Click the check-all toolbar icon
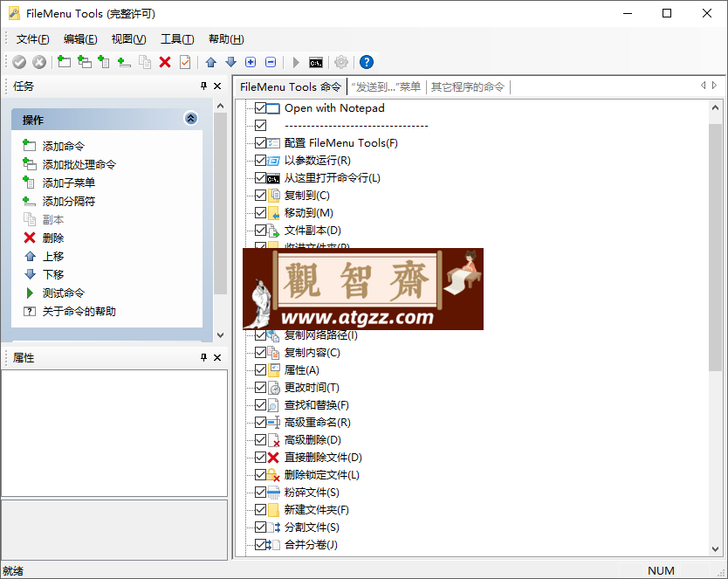 185,62
